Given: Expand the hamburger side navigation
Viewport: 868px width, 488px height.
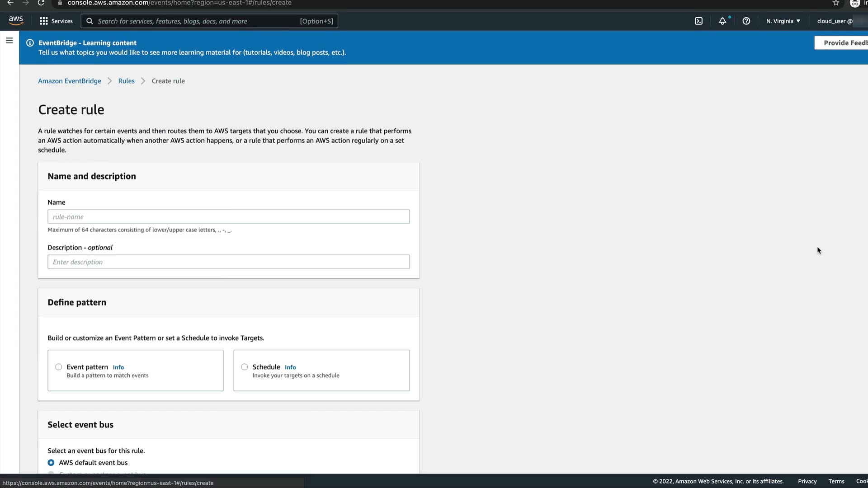Looking at the screenshot, I should pos(9,41).
